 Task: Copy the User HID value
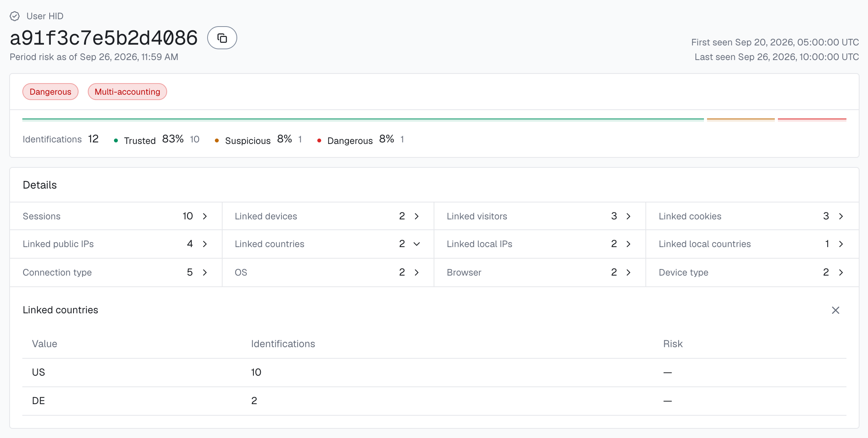click(222, 38)
